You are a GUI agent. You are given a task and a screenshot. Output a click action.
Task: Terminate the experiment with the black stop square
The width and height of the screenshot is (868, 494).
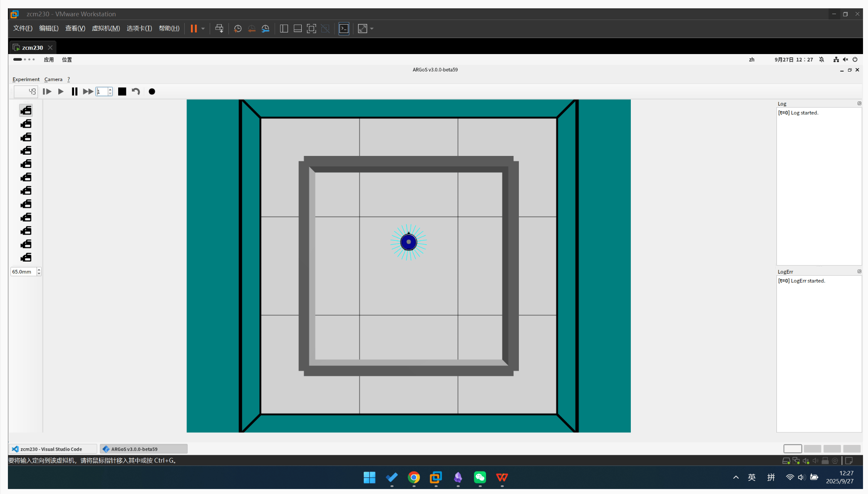pyautogui.click(x=122, y=91)
